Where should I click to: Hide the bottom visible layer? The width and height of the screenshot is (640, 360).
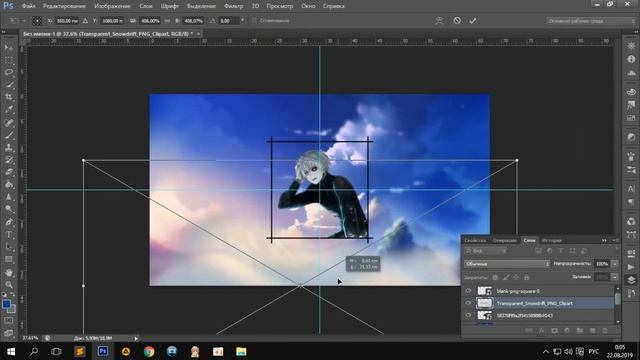click(468, 316)
